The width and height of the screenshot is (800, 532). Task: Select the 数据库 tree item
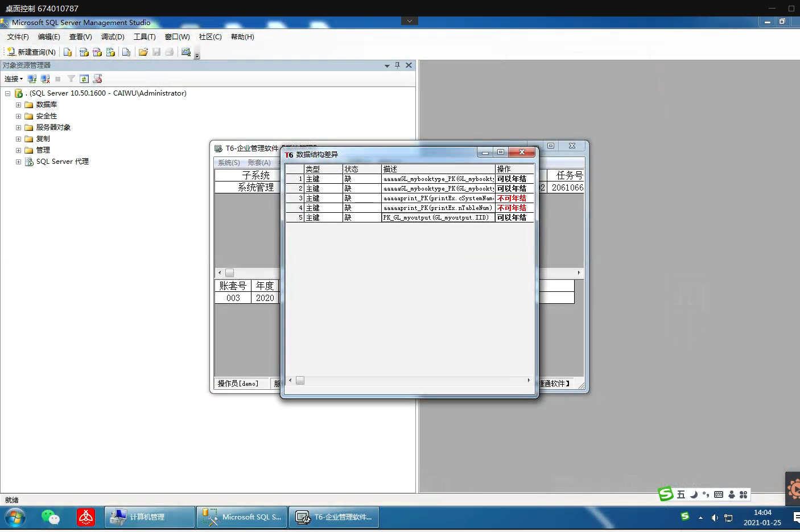[x=47, y=105]
